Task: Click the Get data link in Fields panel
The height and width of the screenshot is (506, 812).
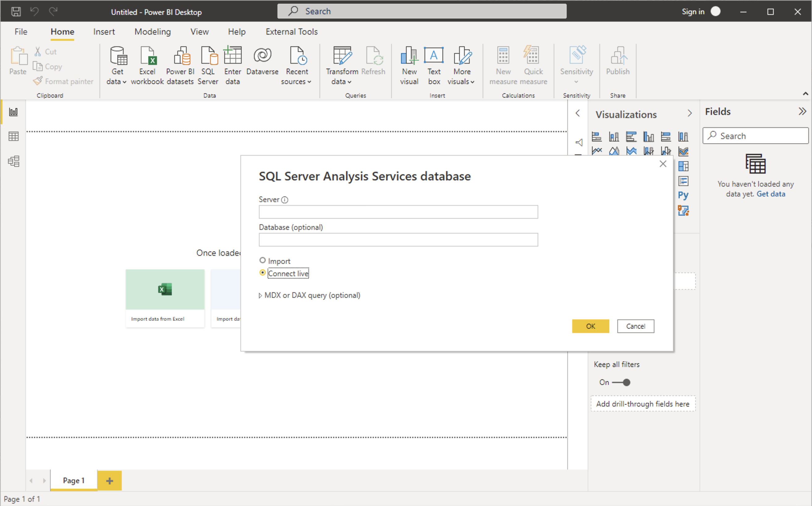Action: [772, 194]
